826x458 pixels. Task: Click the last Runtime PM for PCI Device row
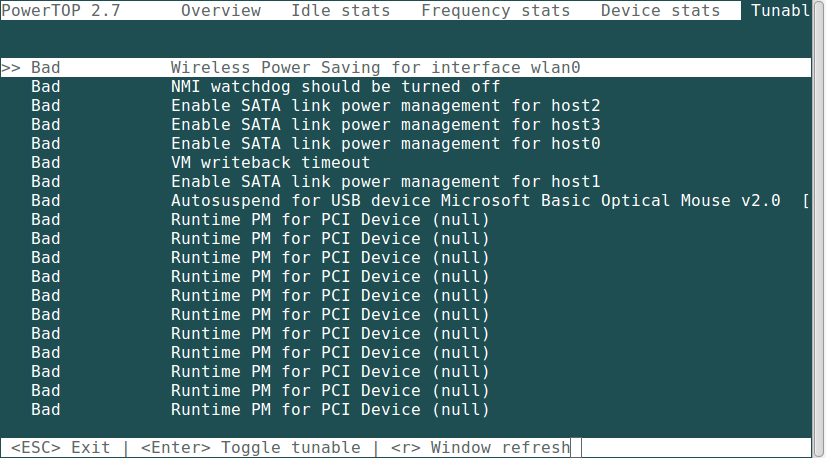click(330, 410)
